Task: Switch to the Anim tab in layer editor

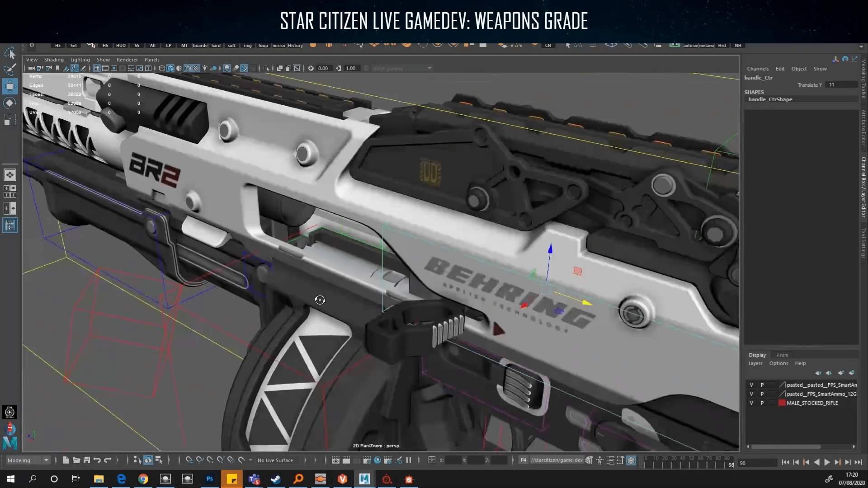Action: (782, 355)
